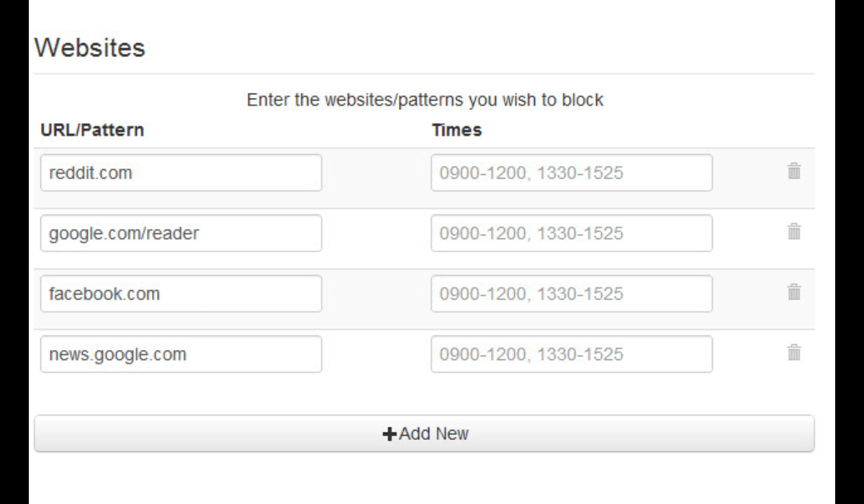The height and width of the screenshot is (504, 864).
Task: Click the gap between facebook.com's two fields
Action: (x=376, y=294)
